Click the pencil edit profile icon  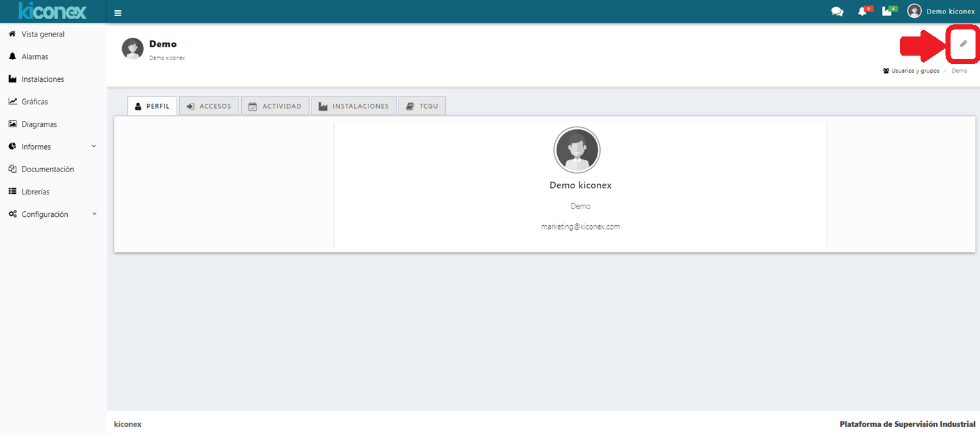click(963, 43)
